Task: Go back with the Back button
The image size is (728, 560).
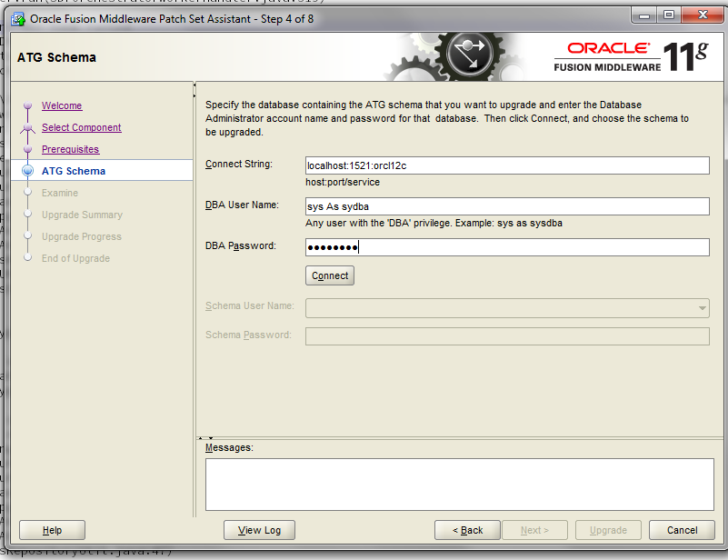Action: (467, 530)
